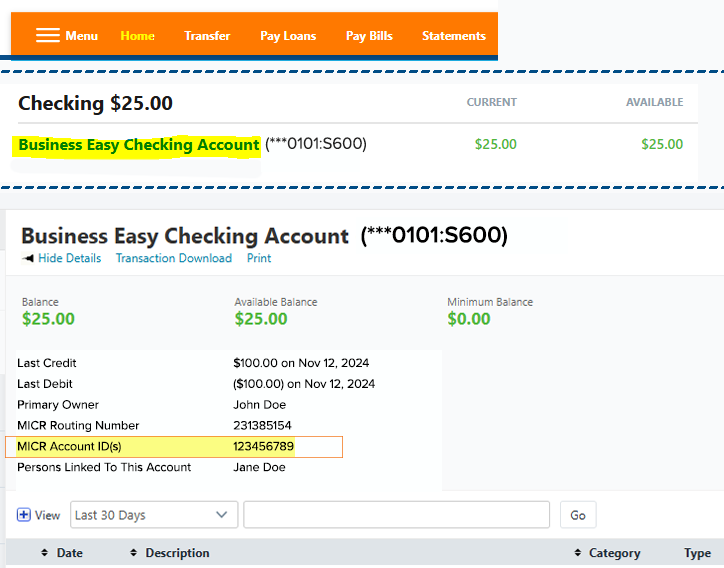724x568 pixels.
Task: Click Minimum Balance amount $0.00
Action: coord(469,319)
